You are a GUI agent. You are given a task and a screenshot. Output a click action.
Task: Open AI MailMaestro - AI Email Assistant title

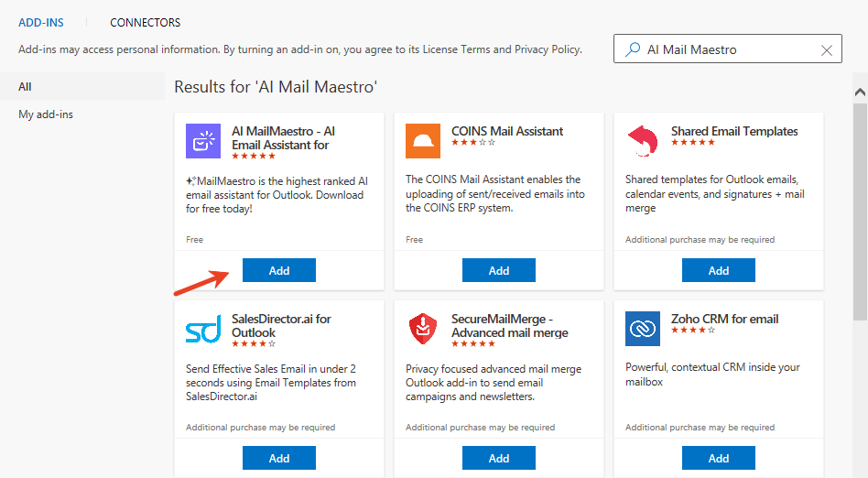[284, 138]
